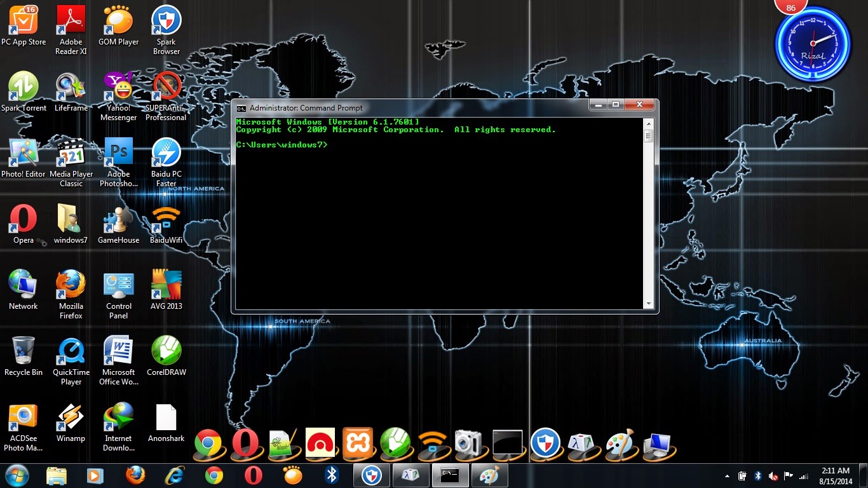Viewport: 868px width, 488px height.
Task: Select the Yahoo! Messenger desktop icon
Action: point(119,97)
